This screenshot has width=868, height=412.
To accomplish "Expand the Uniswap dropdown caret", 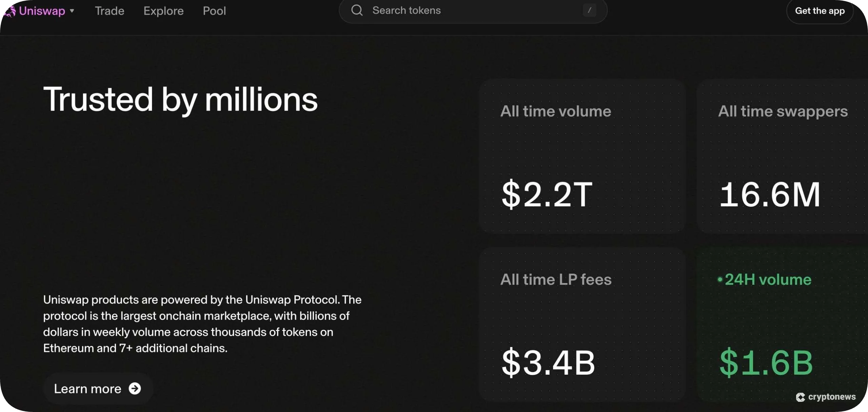I will click(x=72, y=11).
